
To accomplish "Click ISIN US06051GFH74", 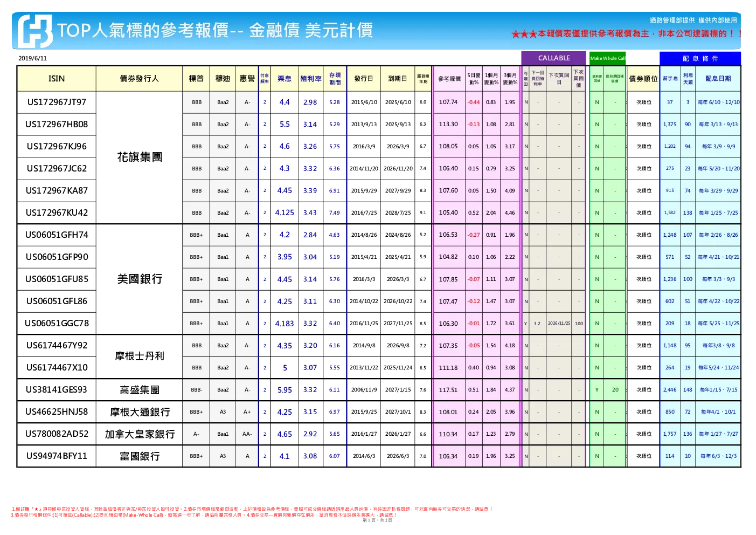I will tap(57, 235).
